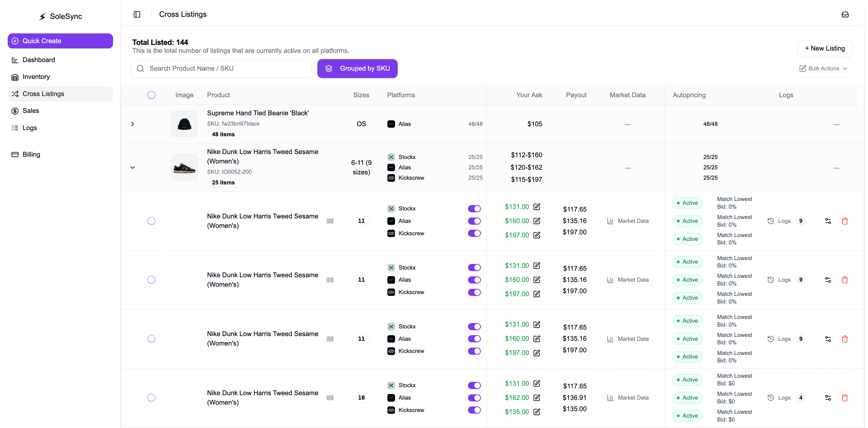Show barcode for size 10 listing

pyautogui.click(x=330, y=398)
